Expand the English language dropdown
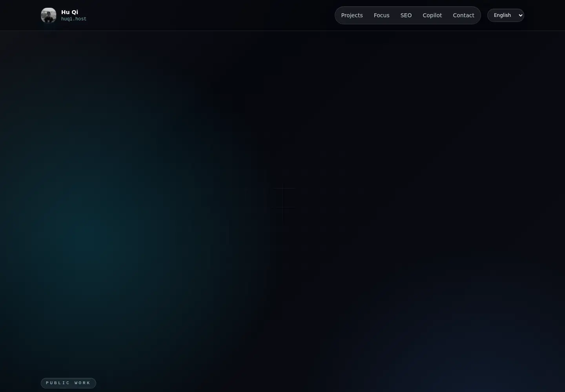Viewport: 565px width, 392px height. point(506,15)
